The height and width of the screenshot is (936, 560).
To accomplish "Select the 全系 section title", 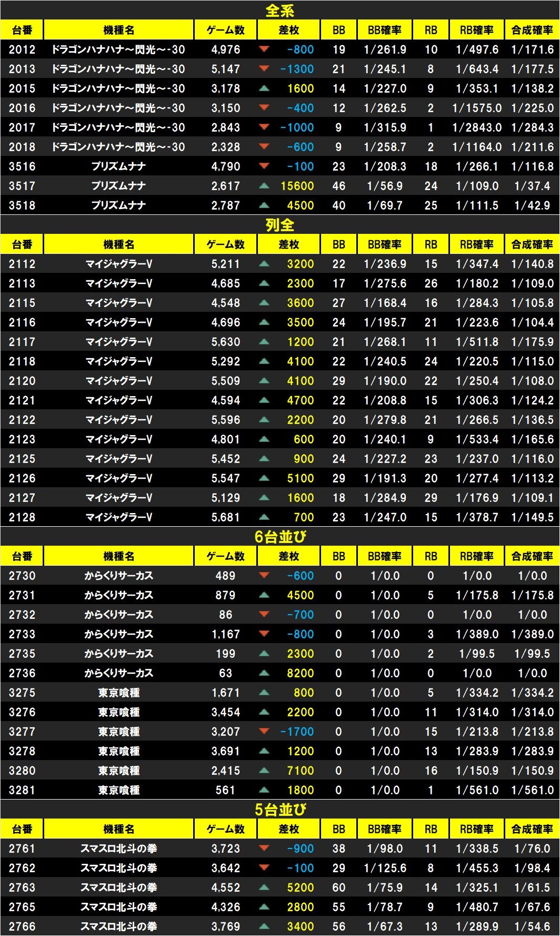I will click(279, 11).
